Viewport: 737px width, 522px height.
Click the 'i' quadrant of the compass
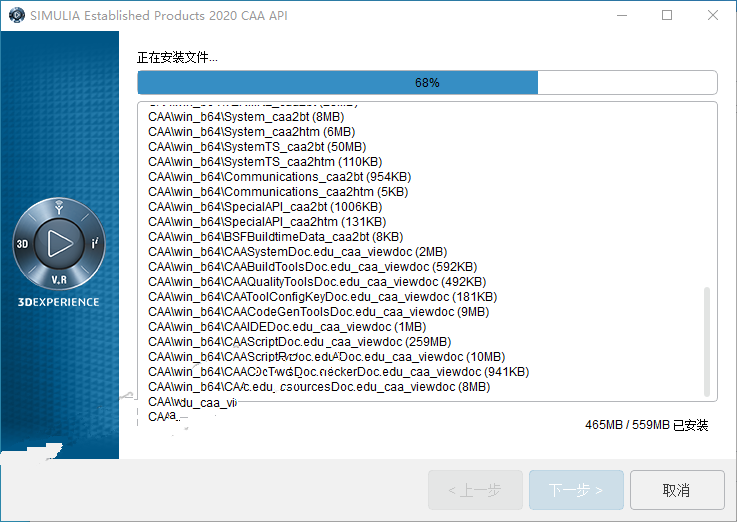[x=95, y=243]
